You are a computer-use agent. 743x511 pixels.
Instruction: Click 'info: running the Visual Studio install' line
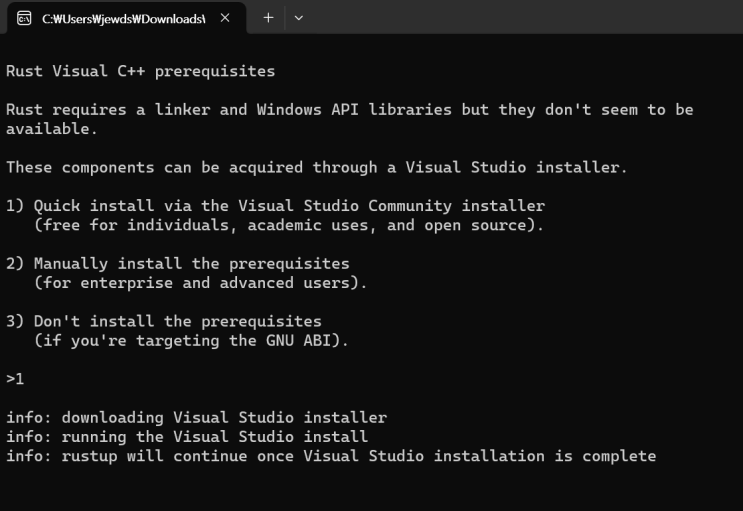[187, 437]
